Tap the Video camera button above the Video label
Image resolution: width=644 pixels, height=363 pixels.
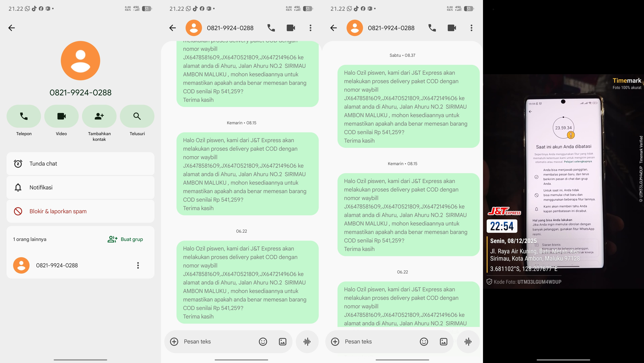coord(62,116)
